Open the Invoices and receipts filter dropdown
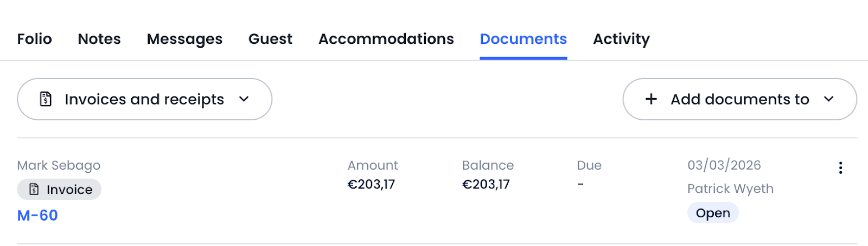Screen dimensions: 868x246 pyautogui.click(x=144, y=99)
